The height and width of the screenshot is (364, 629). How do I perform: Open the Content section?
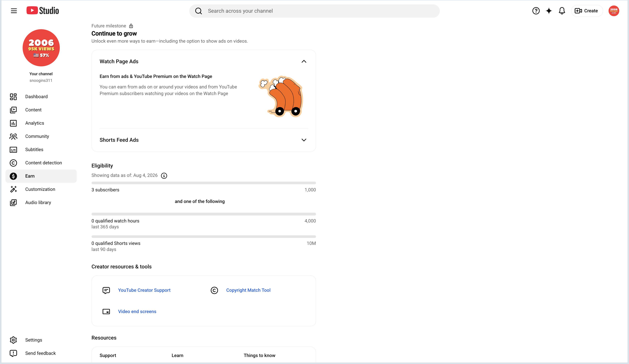(41, 110)
